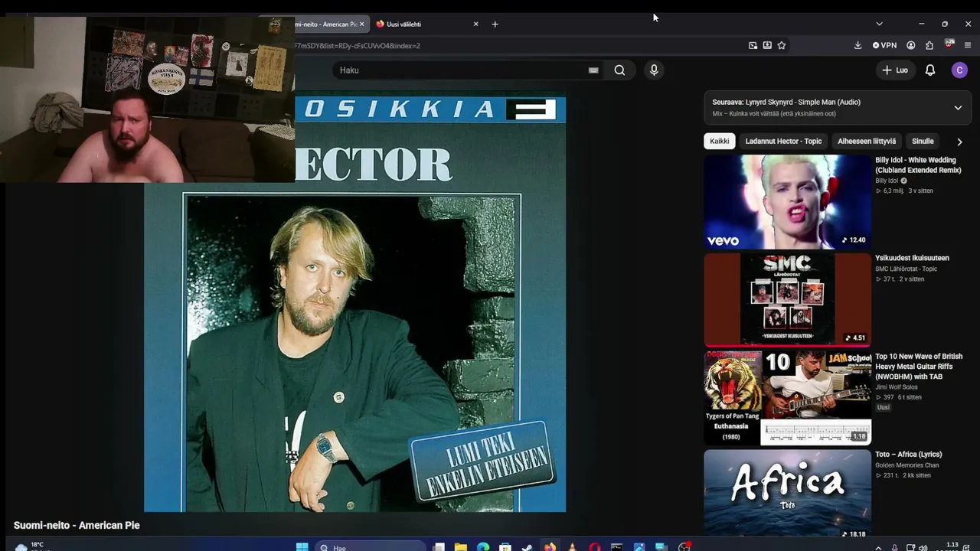Open Billy Idol White Wedding video title

(x=918, y=165)
